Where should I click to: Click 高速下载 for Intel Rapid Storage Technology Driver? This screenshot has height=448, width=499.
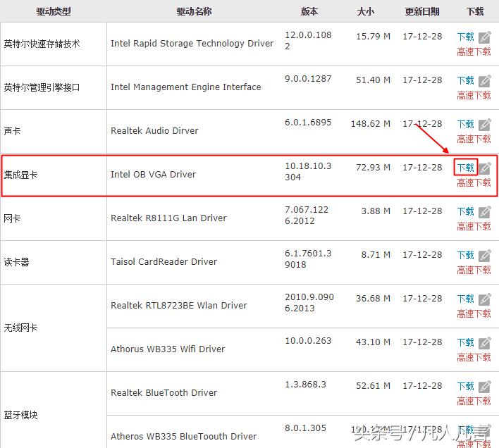tap(474, 51)
